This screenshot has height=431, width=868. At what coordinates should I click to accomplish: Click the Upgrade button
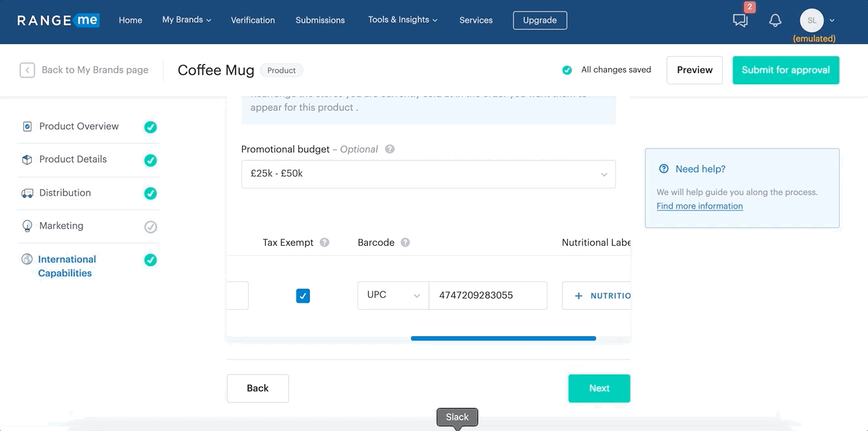coord(540,20)
